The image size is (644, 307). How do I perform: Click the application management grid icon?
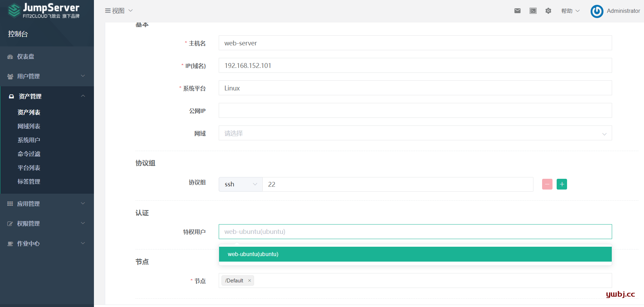[x=10, y=204]
